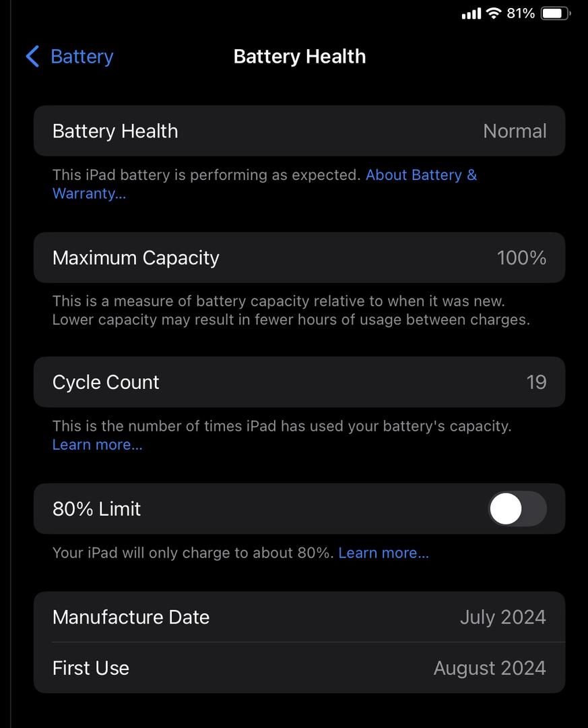Tap the Battery Health page title
Image resolution: width=588 pixels, height=728 pixels.
tap(299, 57)
